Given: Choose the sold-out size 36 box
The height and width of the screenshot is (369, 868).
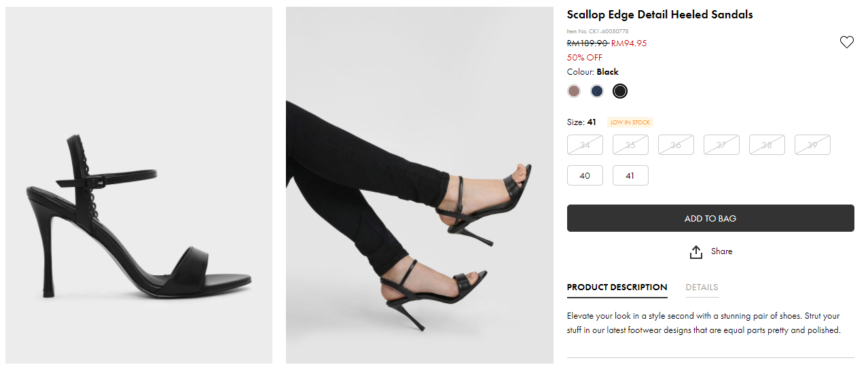Looking at the screenshot, I should tap(676, 145).
